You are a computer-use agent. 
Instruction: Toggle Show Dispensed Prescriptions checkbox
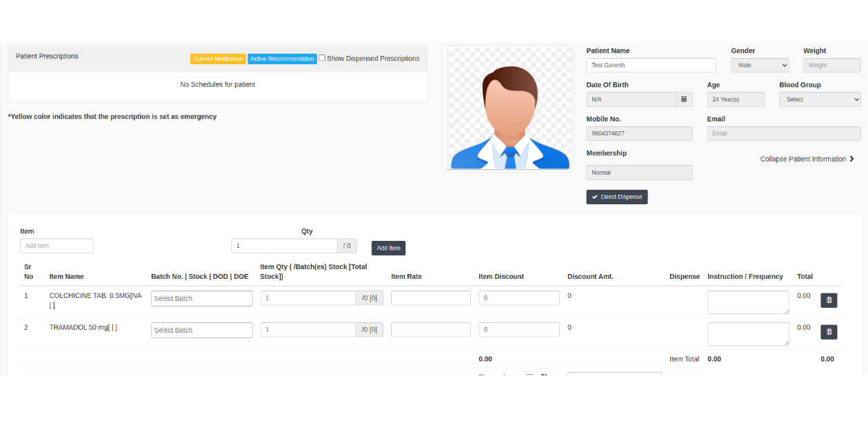coord(322,58)
